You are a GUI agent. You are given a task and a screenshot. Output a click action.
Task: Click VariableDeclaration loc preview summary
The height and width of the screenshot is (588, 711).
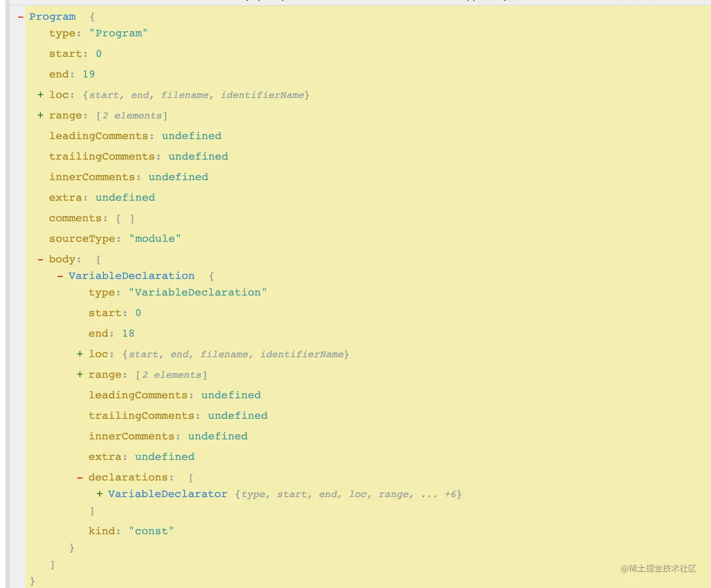(236, 354)
